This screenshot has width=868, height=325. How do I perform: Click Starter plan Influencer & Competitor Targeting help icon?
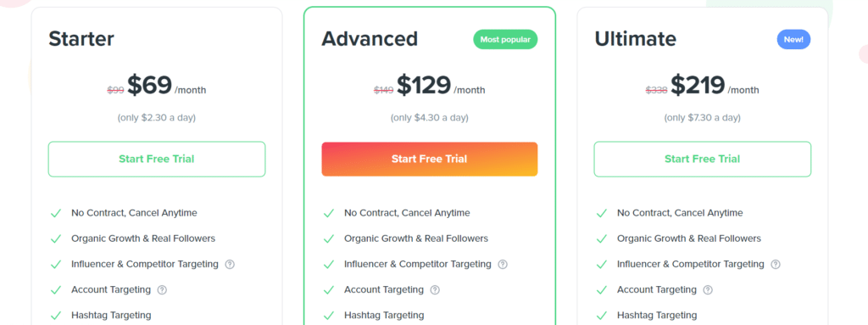coord(230,265)
